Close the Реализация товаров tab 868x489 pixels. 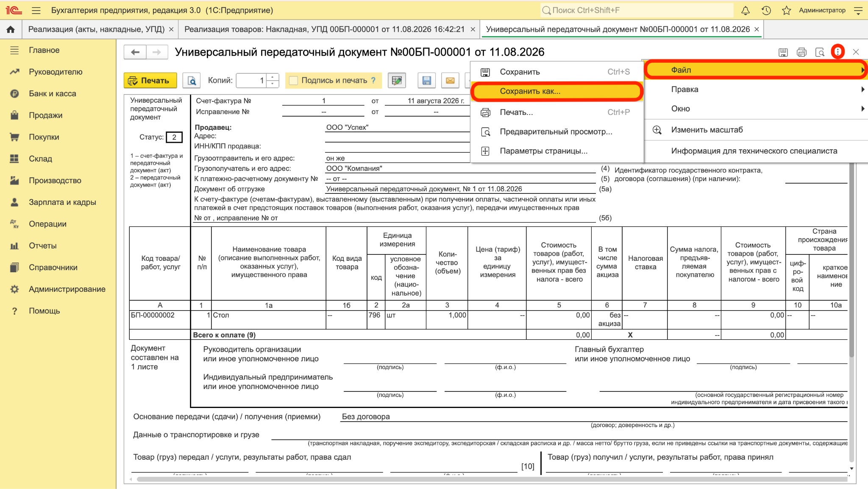pyautogui.click(x=473, y=29)
